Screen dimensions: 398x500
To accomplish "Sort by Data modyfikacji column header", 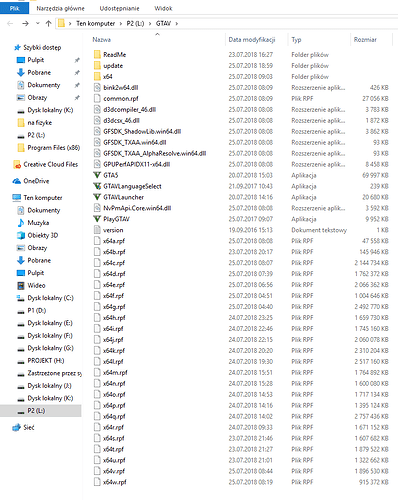I will click(252, 40).
